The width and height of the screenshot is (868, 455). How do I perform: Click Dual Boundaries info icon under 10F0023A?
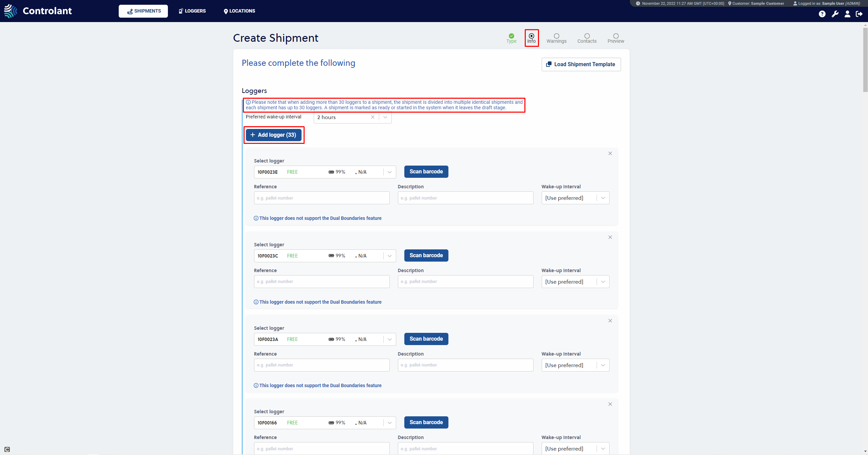point(256,385)
